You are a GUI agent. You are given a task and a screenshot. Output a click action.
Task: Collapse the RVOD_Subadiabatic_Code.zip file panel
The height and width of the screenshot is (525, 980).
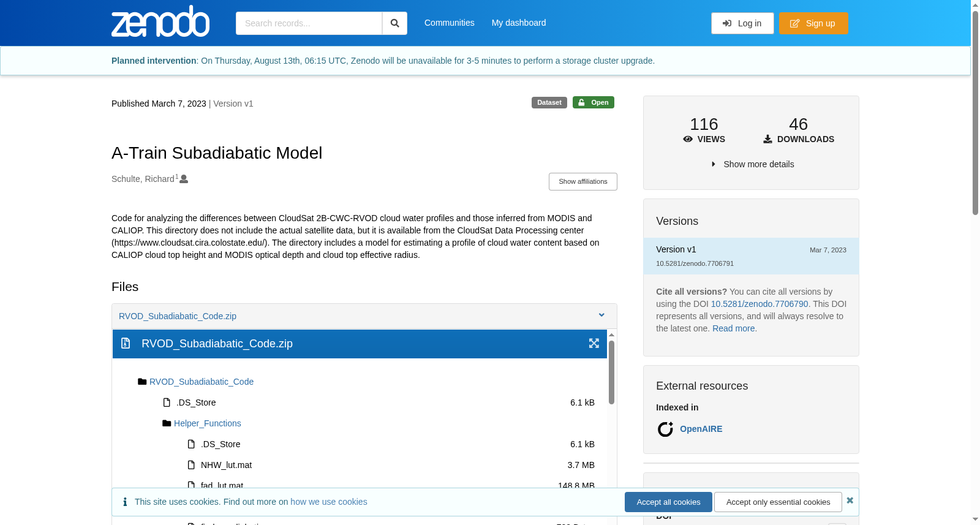coord(601,315)
